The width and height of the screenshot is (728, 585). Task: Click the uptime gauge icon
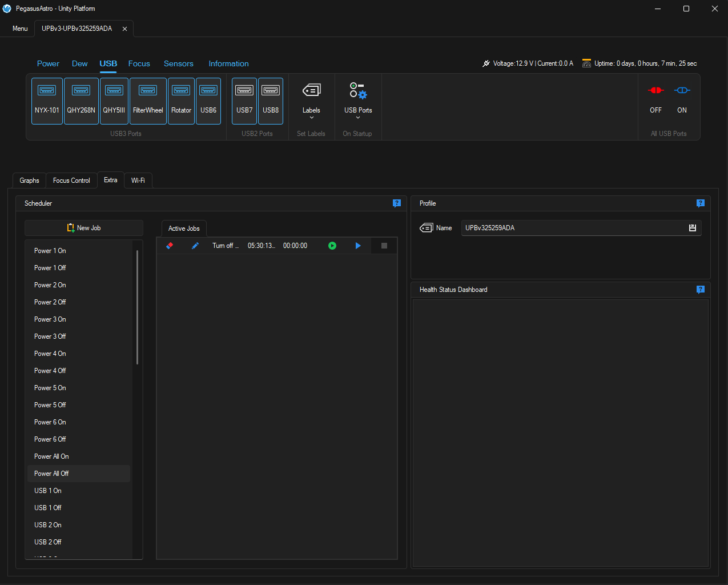(586, 63)
